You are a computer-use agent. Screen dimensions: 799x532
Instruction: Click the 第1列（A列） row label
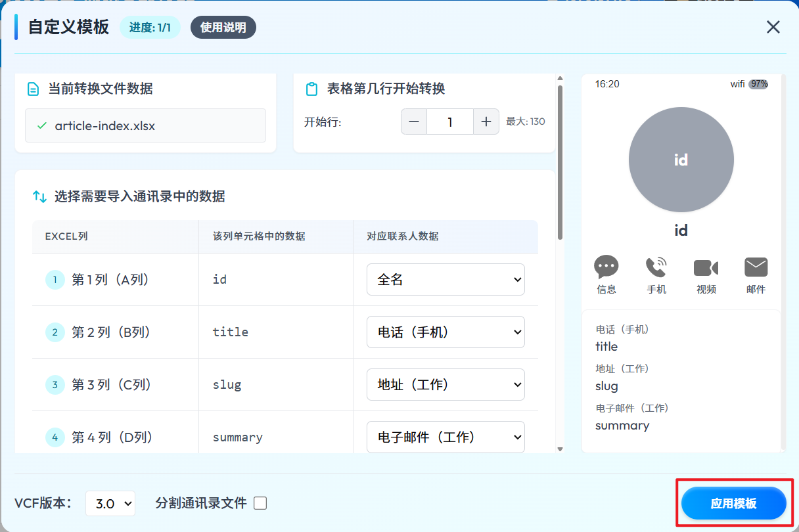point(111,280)
